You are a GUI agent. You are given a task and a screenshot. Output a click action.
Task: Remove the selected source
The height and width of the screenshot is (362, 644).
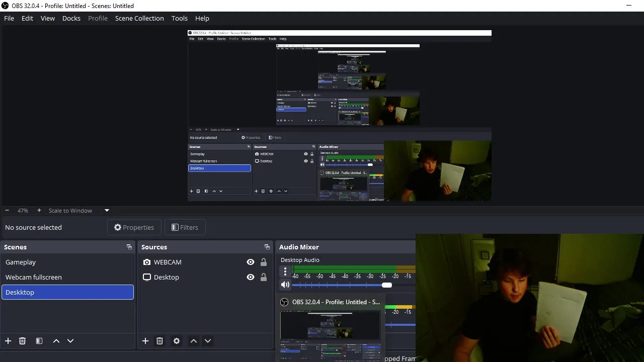coord(159,341)
